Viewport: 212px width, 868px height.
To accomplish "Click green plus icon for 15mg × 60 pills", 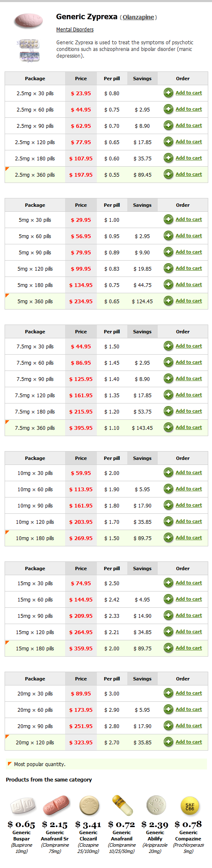I will [x=168, y=599].
